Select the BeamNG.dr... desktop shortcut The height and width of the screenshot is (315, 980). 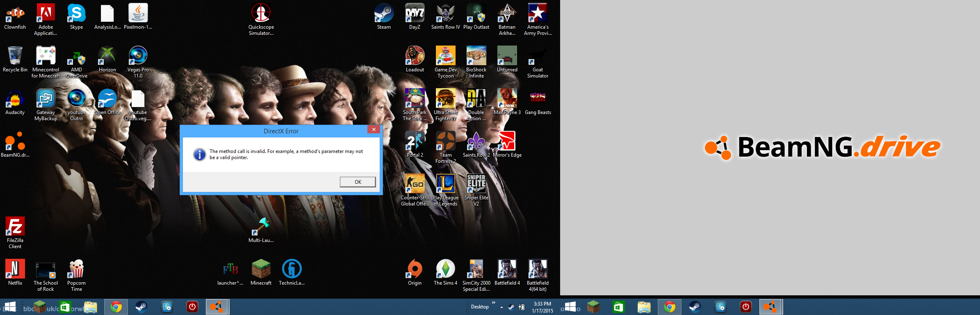15,145
